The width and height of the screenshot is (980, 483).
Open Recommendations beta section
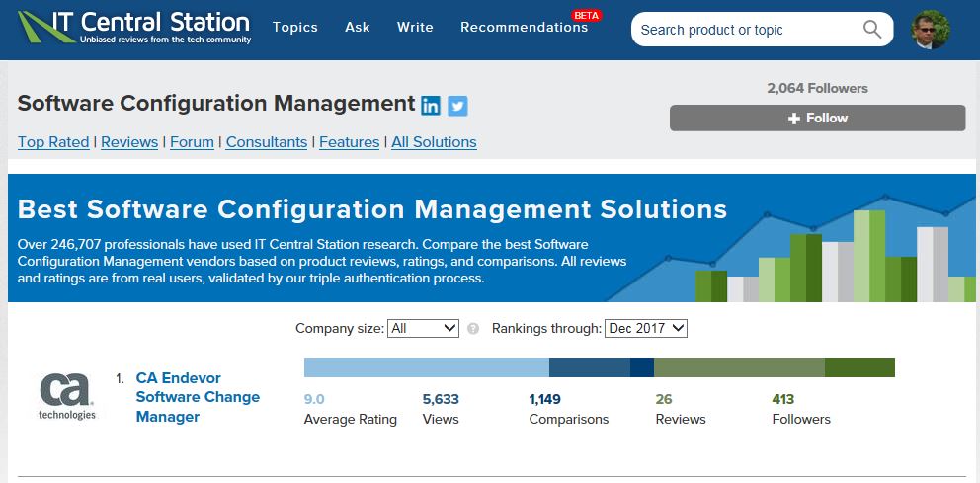click(x=524, y=28)
